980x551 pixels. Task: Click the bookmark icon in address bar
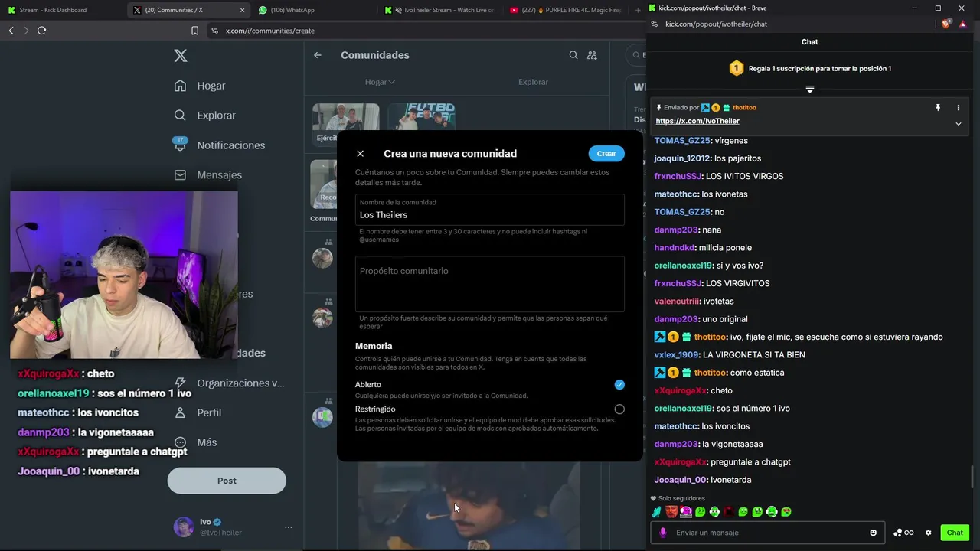[x=194, y=31]
